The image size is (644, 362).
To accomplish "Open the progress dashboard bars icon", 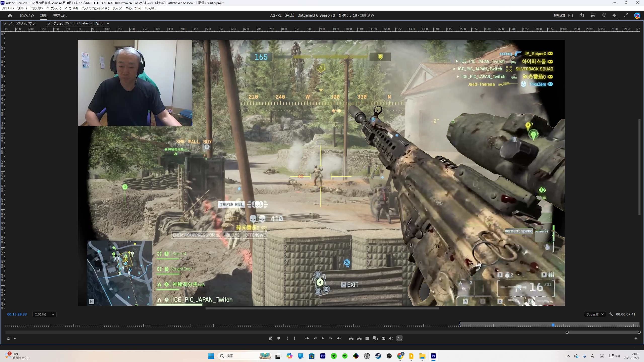I will (593, 16).
